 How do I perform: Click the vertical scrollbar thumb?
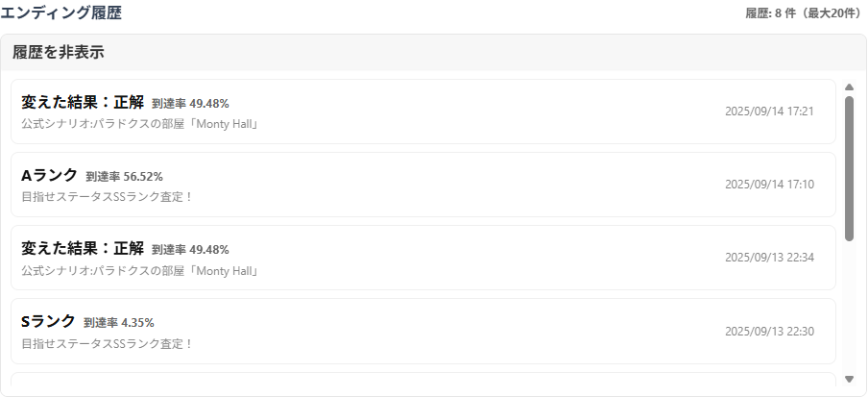tap(849, 168)
